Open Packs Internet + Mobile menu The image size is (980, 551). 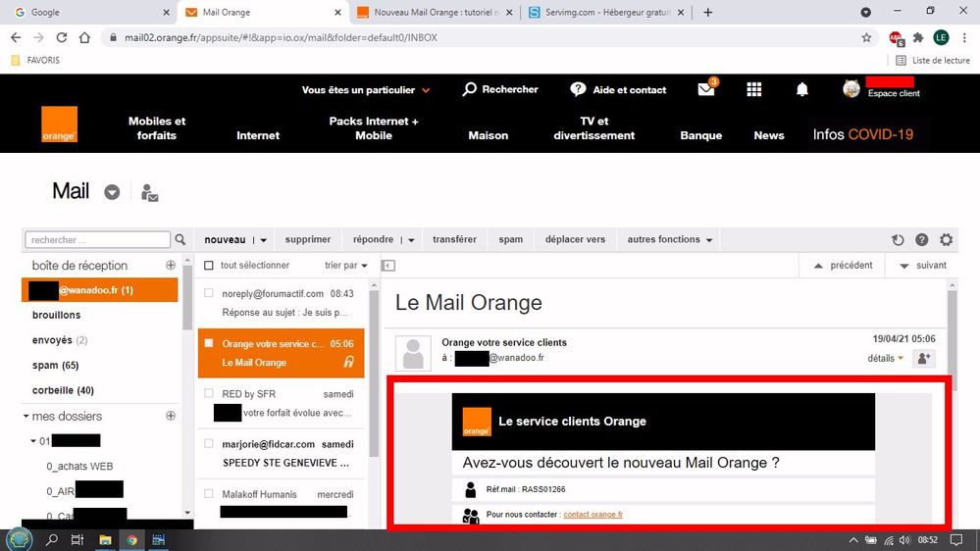pyautogui.click(x=374, y=128)
